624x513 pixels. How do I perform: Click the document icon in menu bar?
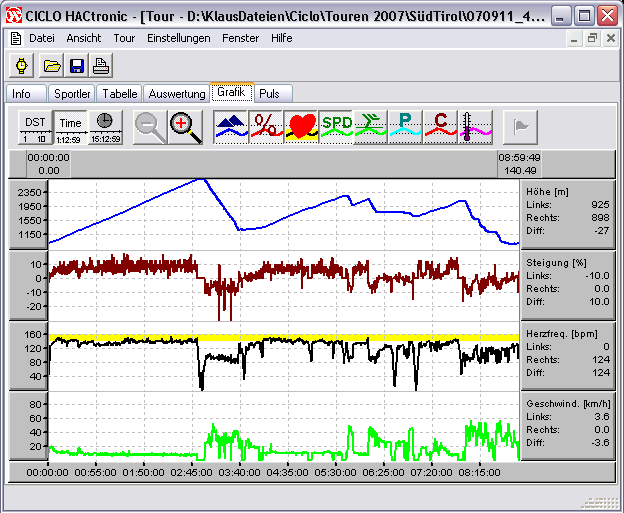coord(16,39)
